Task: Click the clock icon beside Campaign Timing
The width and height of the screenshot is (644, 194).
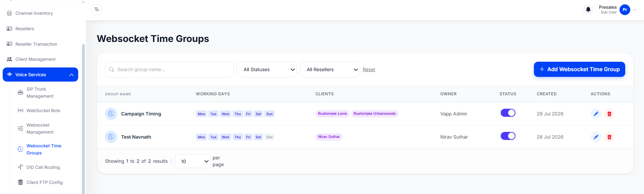Action: (x=111, y=114)
